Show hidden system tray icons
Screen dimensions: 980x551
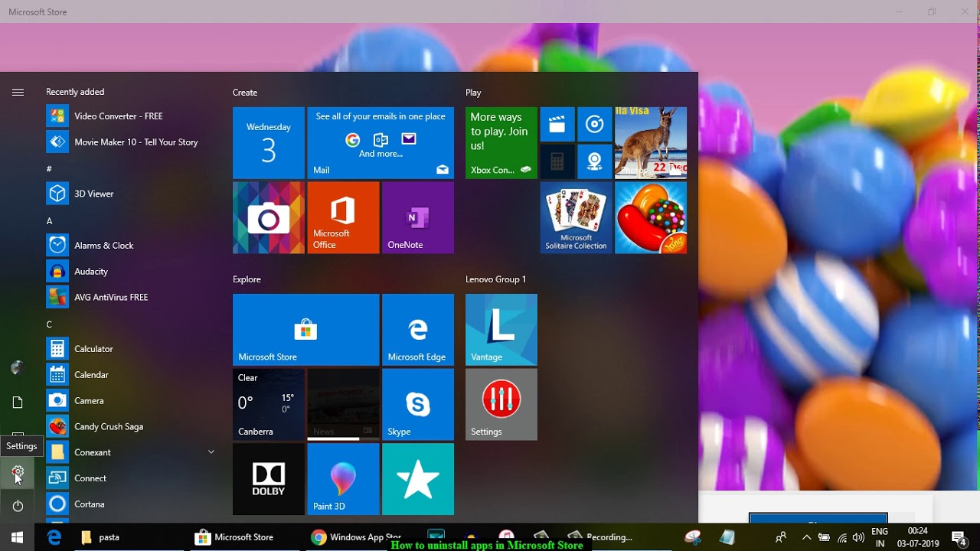(x=805, y=537)
